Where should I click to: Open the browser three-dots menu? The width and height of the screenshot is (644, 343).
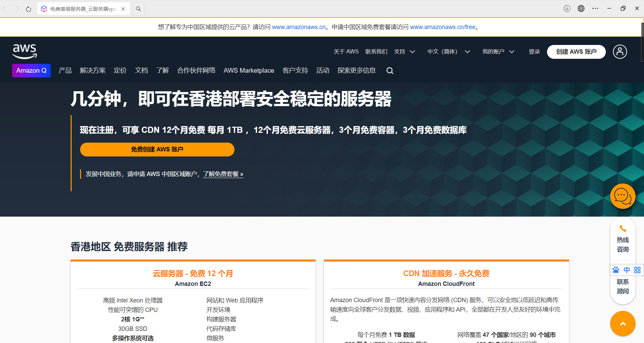[595, 8]
